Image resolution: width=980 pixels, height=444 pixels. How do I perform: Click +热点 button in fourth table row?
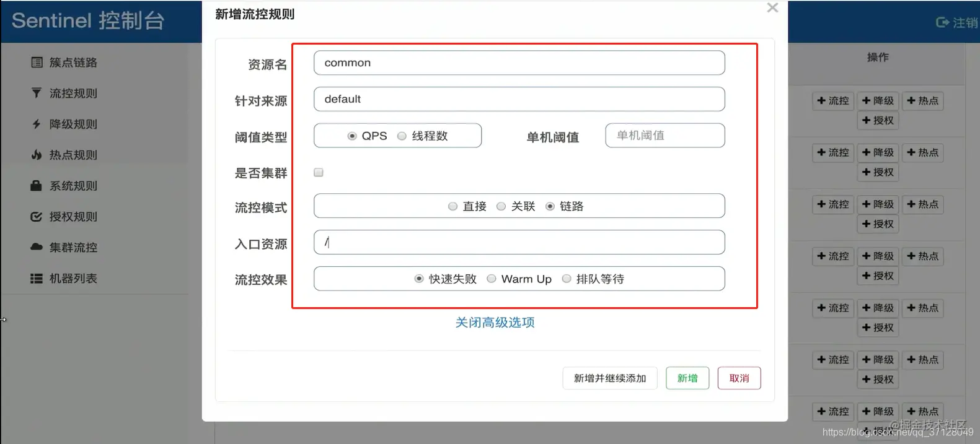922,256
